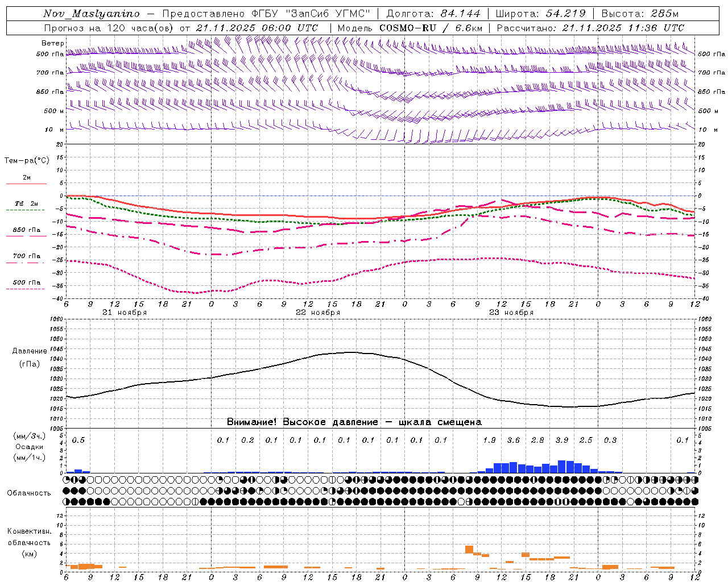
Task: Click the forecast start time '21.11.2025 06:00 UTC'
Action: coord(257,28)
